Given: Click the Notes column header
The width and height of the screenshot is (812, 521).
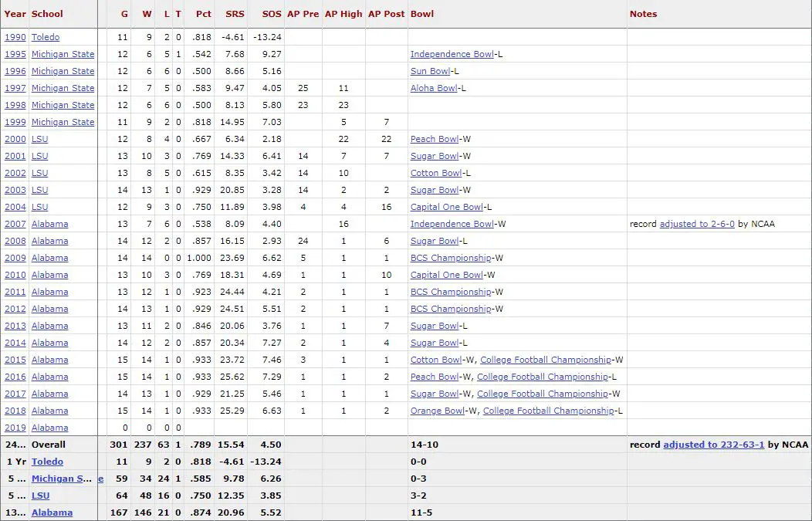Looking at the screenshot, I should (x=643, y=14).
